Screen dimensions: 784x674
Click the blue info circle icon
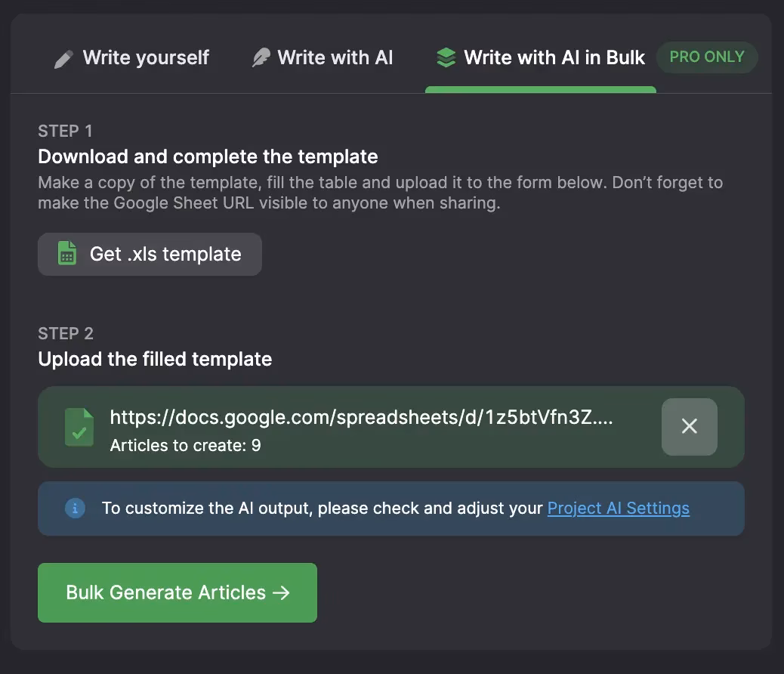(75, 509)
